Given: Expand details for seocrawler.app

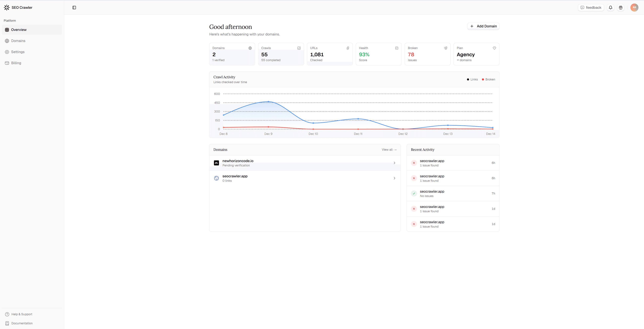Looking at the screenshot, I should click(394, 178).
